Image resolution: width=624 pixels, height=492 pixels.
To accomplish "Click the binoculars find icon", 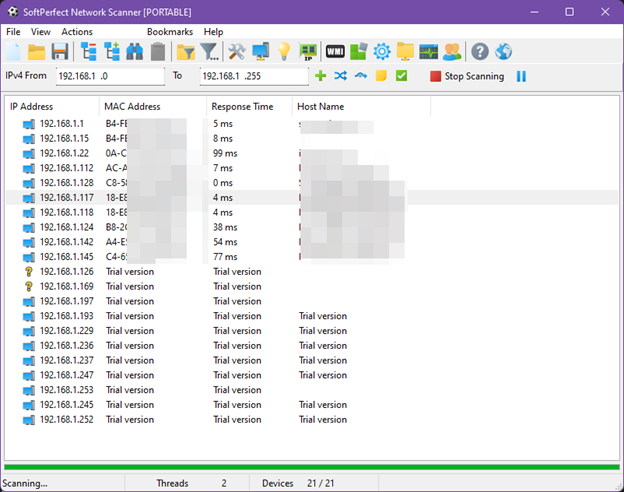I will 134,51.
